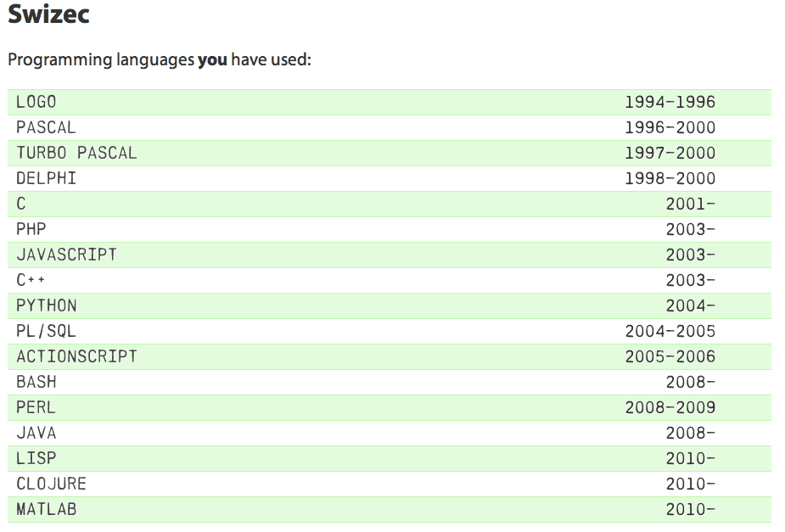Click the 2005-2006 year range
The width and height of the screenshot is (785, 532).
tap(670, 357)
